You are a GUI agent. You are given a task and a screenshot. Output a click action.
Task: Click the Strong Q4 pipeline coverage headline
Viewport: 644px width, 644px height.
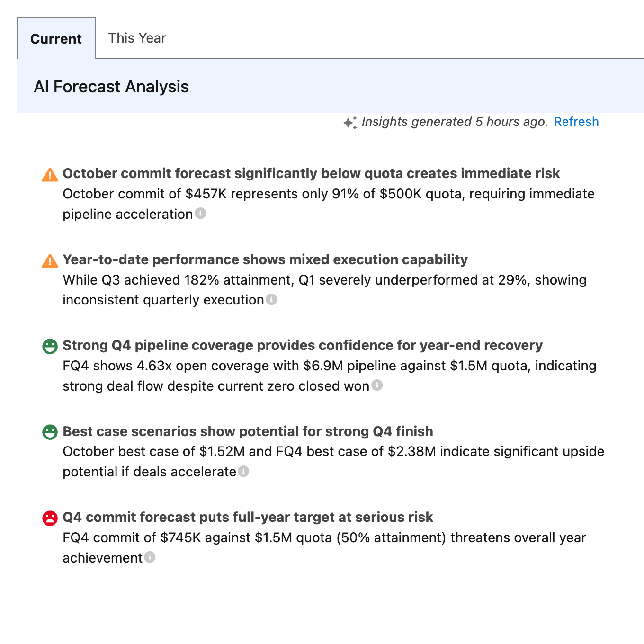(303, 345)
